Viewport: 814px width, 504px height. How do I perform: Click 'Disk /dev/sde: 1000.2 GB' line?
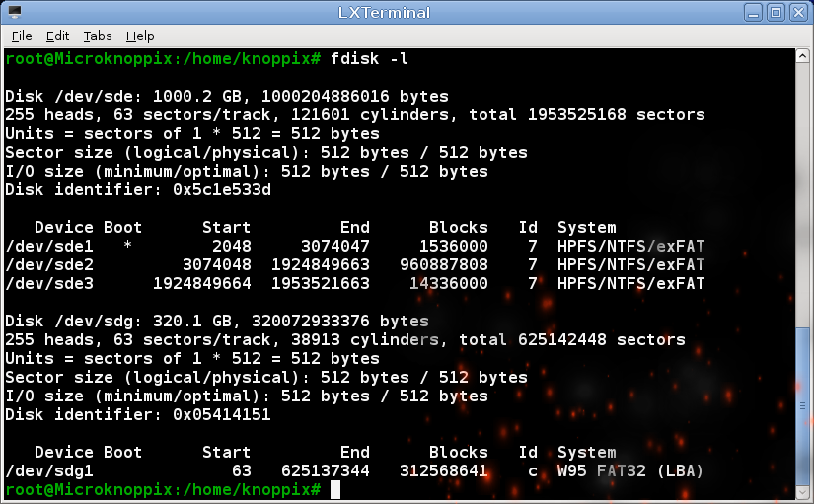tap(227, 96)
